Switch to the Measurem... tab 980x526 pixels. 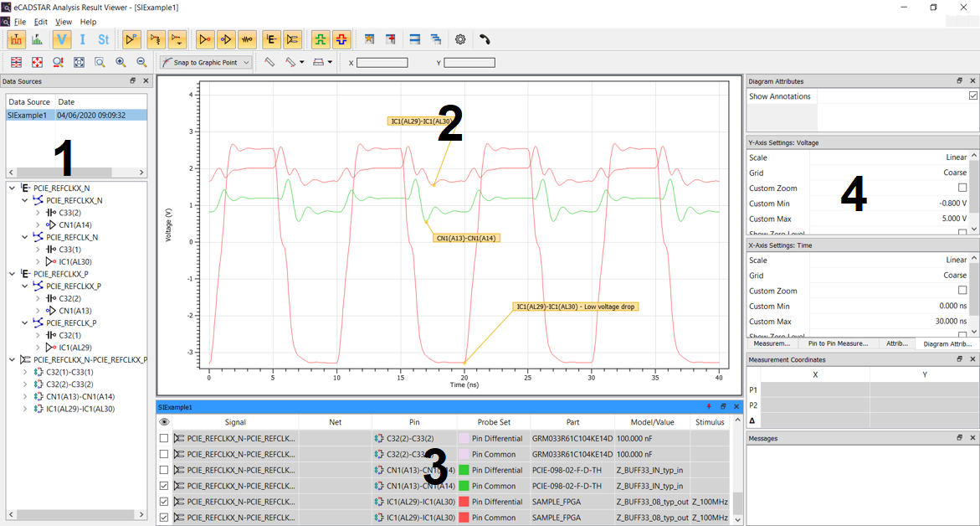(772, 343)
